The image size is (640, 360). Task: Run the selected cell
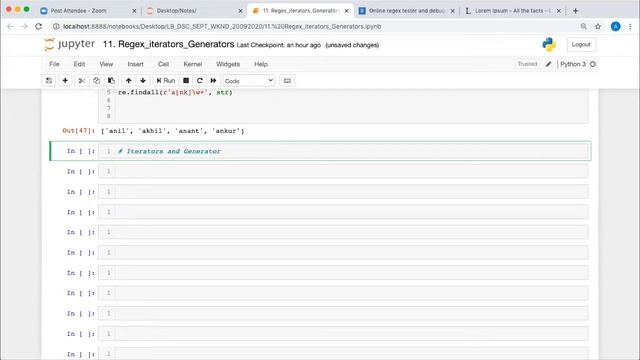tap(166, 81)
